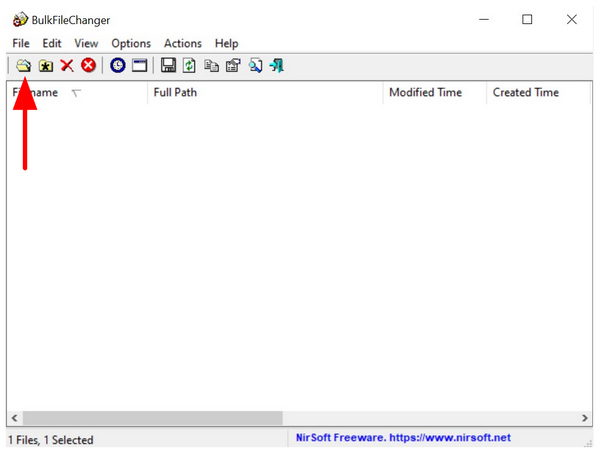Open the View menu
Viewport: 600px width, 453px height.
86,43
